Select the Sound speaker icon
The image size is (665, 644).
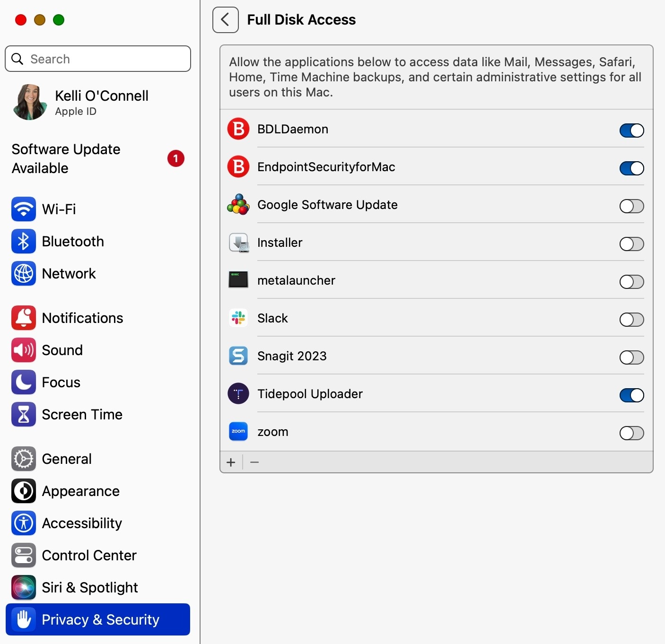24,350
